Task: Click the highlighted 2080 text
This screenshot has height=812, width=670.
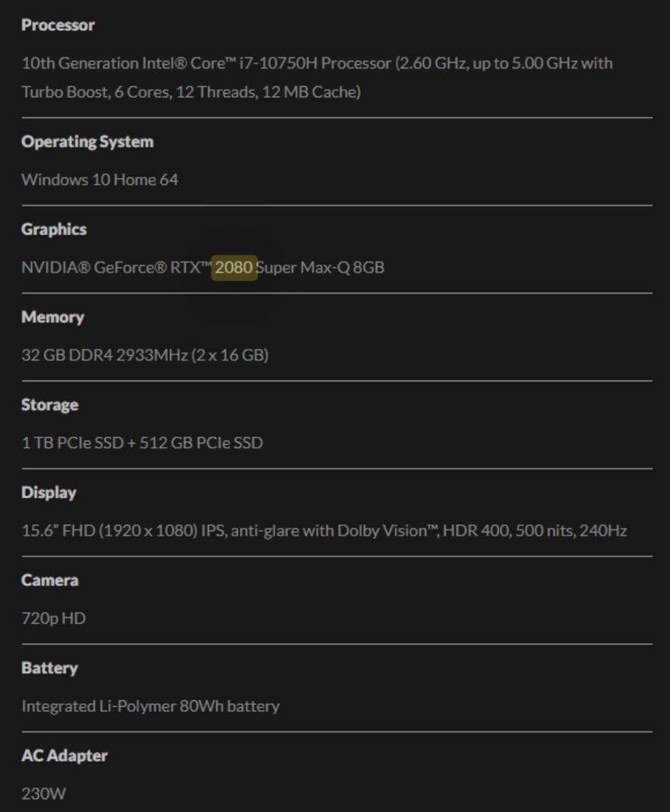Action: [233, 267]
